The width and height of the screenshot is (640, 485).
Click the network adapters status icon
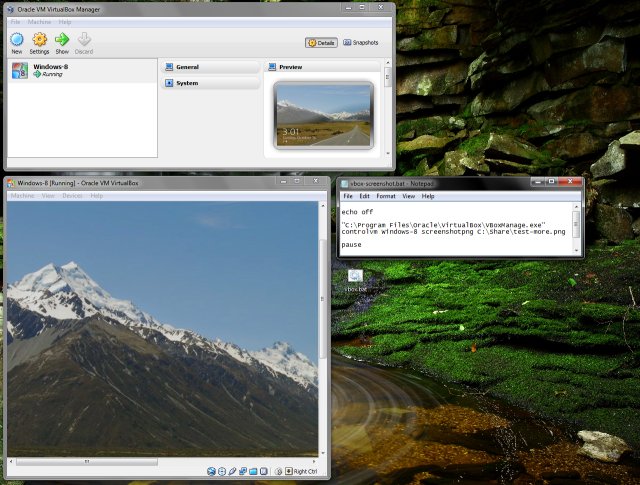pos(243,472)
